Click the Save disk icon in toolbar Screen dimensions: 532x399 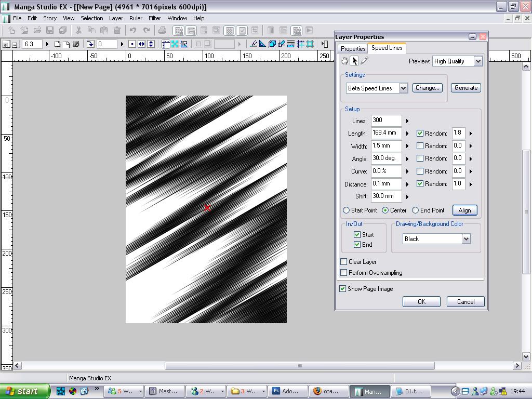[x=50, y=31]
